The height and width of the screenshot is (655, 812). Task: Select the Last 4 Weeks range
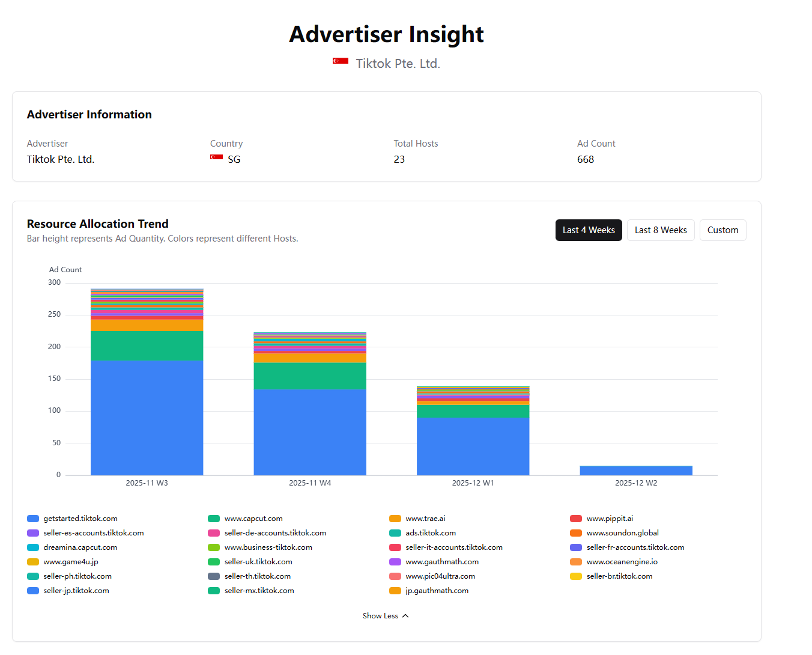click(x=589, y=230)
